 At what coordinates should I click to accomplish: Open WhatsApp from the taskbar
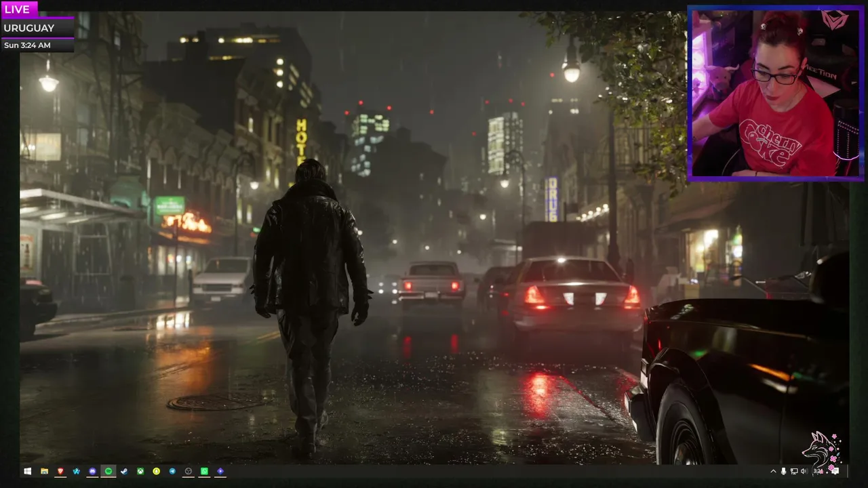[x=204, y=471]
